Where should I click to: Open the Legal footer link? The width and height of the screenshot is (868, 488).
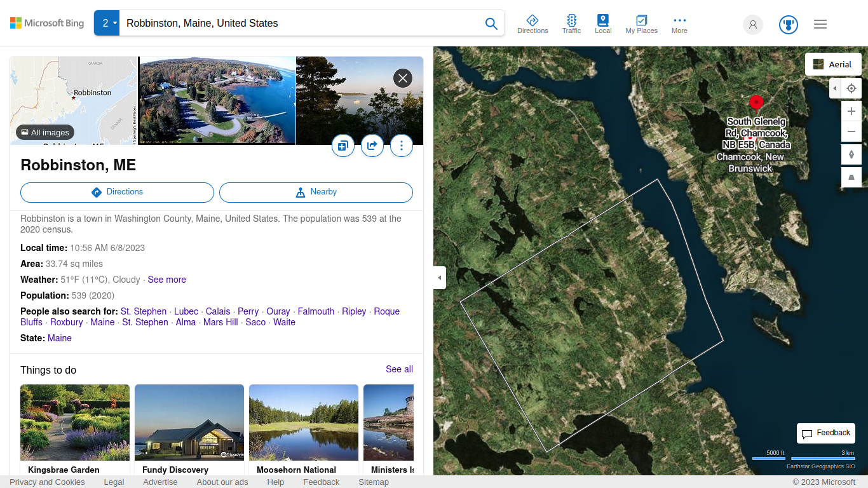(x=114, y=482)
